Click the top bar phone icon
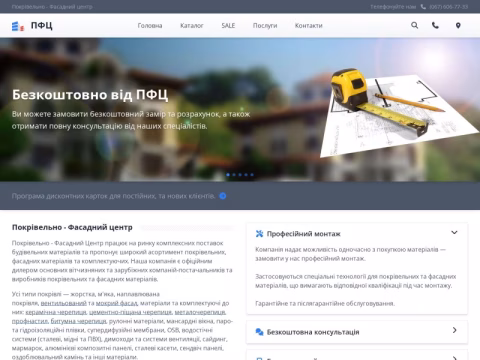This screenshot has width=480, height=360. point(423,7)
